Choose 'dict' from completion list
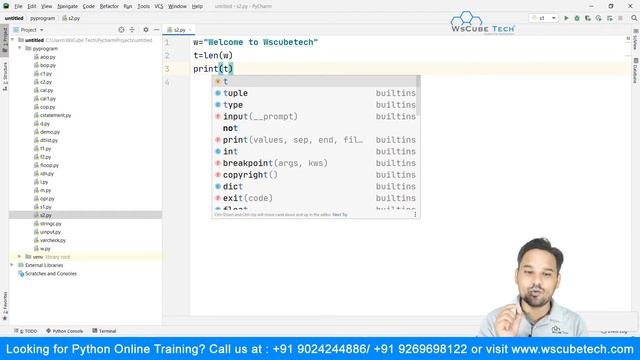 pos(315,187)
